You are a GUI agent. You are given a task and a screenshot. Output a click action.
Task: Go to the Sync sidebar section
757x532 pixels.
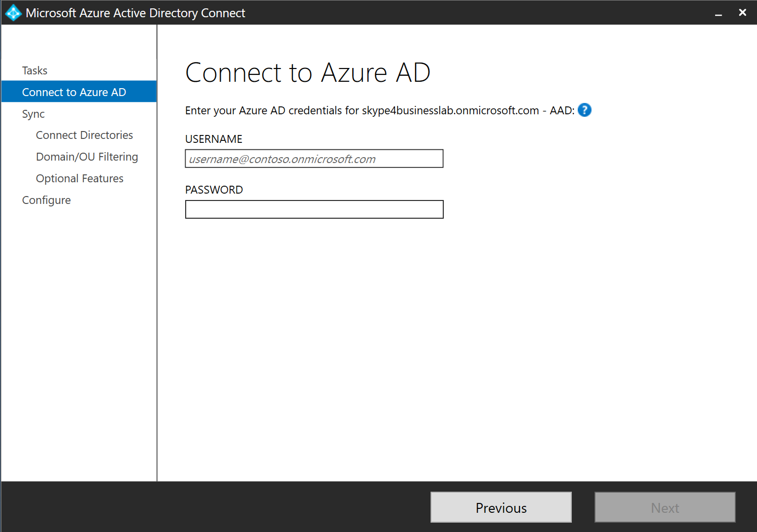[33, 114]
